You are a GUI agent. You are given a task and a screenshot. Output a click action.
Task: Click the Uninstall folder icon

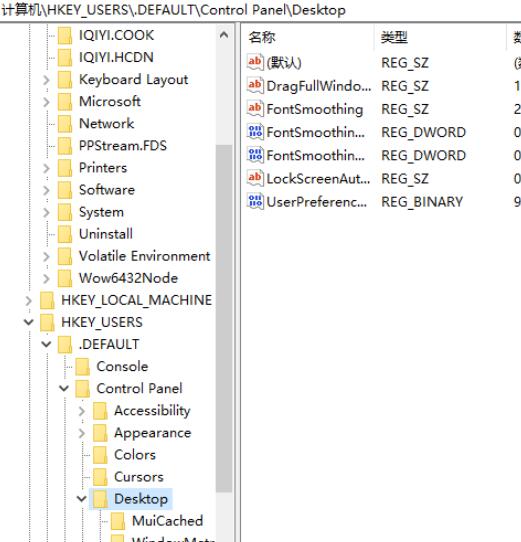(65, 235)
